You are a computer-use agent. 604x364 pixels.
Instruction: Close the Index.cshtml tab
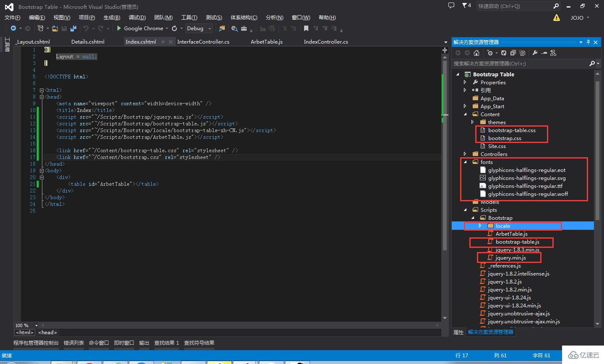[171, 42]
